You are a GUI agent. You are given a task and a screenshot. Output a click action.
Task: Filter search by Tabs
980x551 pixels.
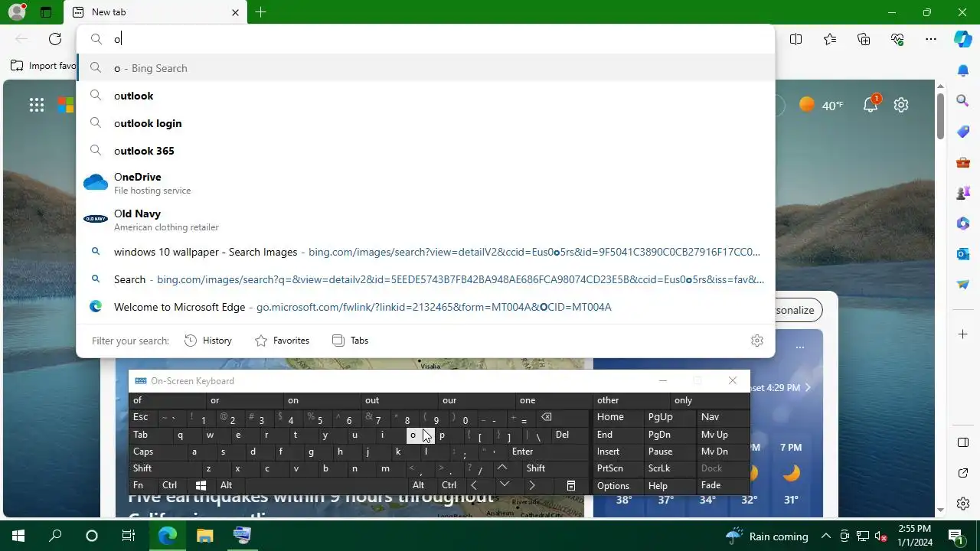350,341
